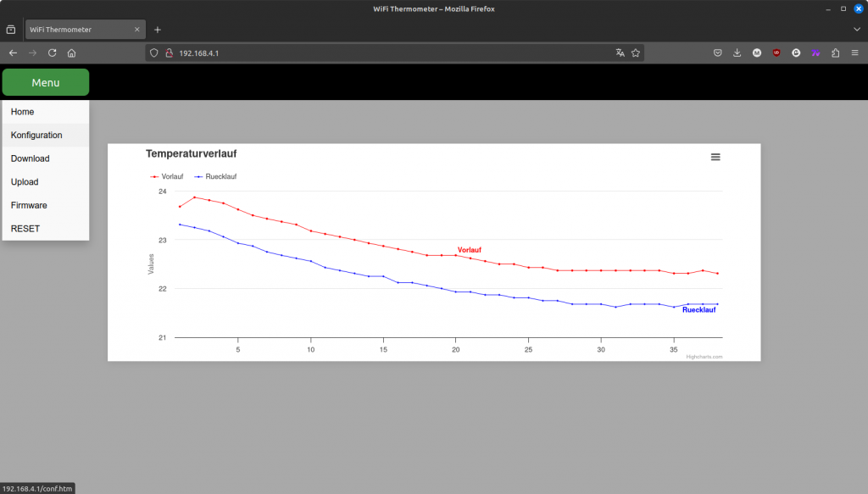This screenshot has width=868, height=494.
Task: Go to the browser home page
Action: click(72, 53)
